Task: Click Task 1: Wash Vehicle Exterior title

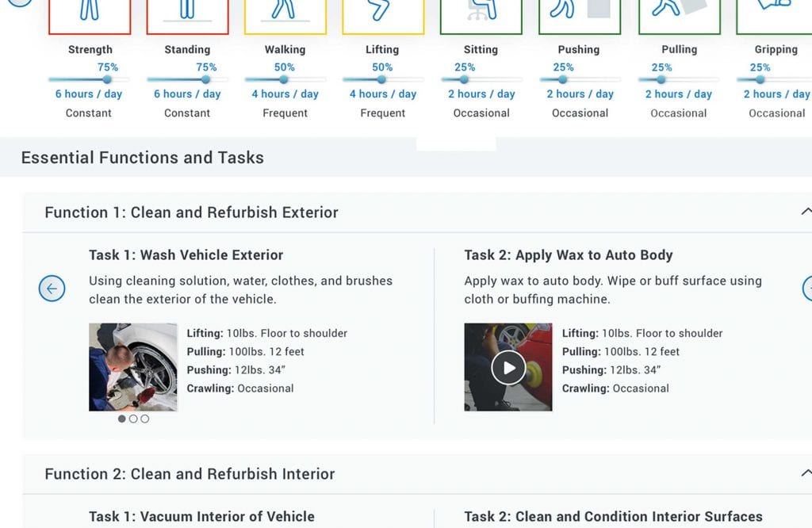Action: pos(186,254)
